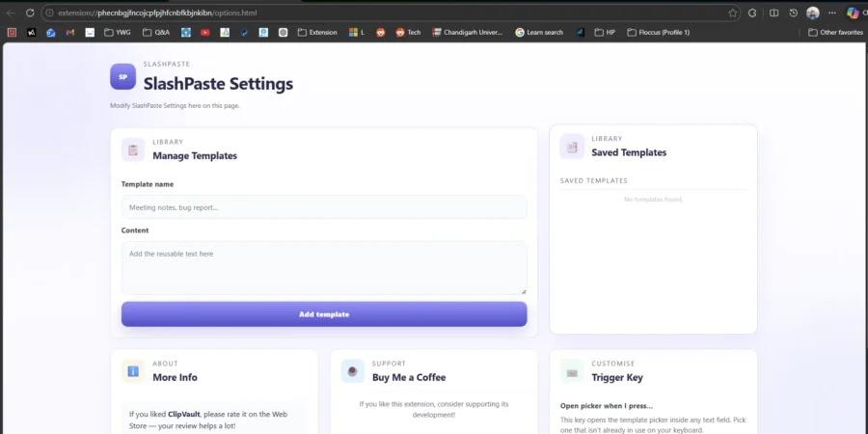
Task: Click the content textarea resize handle
Action: 523,291
